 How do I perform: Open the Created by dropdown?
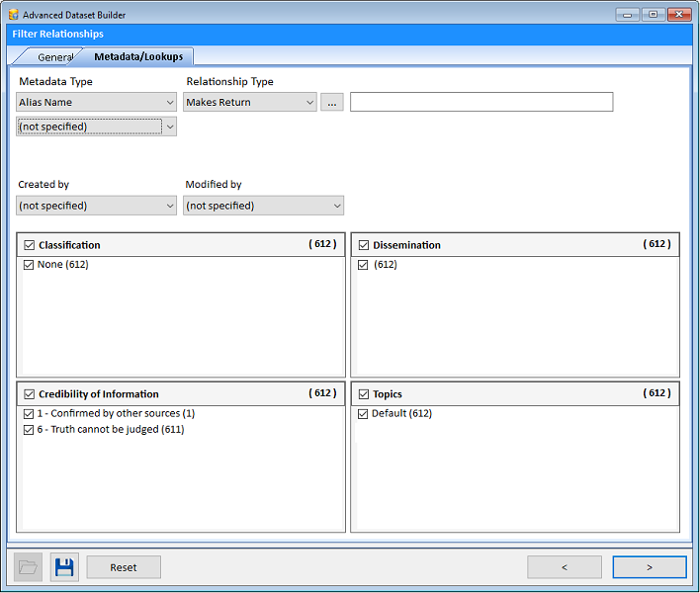point(97,206)
